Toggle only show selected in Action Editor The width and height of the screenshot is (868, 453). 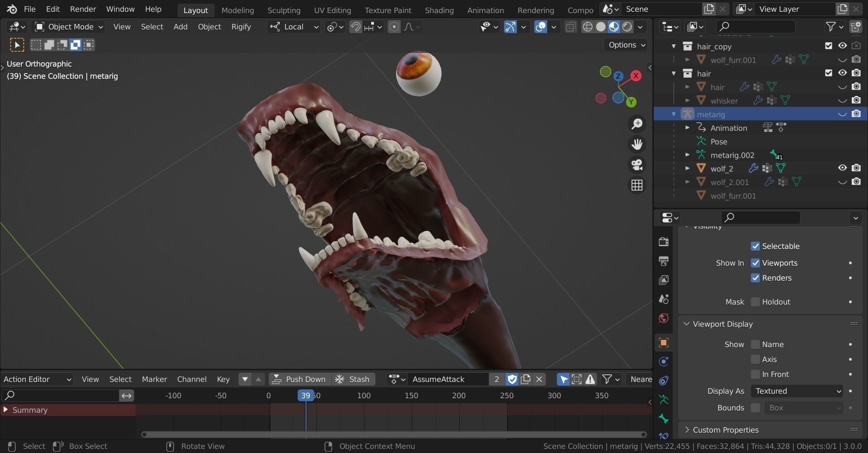563,379
